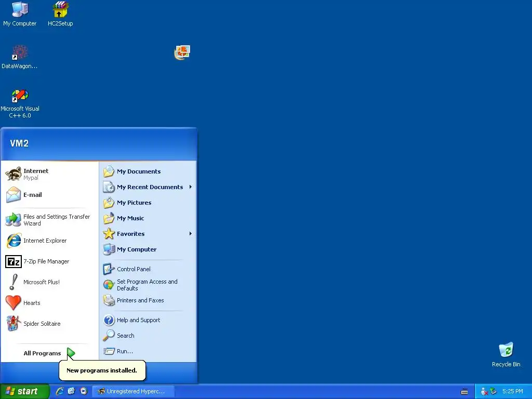The height and width of the screenshot is (399, 532).
Task: Open the E-mail entry in Start menu
Action: pyautogui.click(x=49, y=195)
